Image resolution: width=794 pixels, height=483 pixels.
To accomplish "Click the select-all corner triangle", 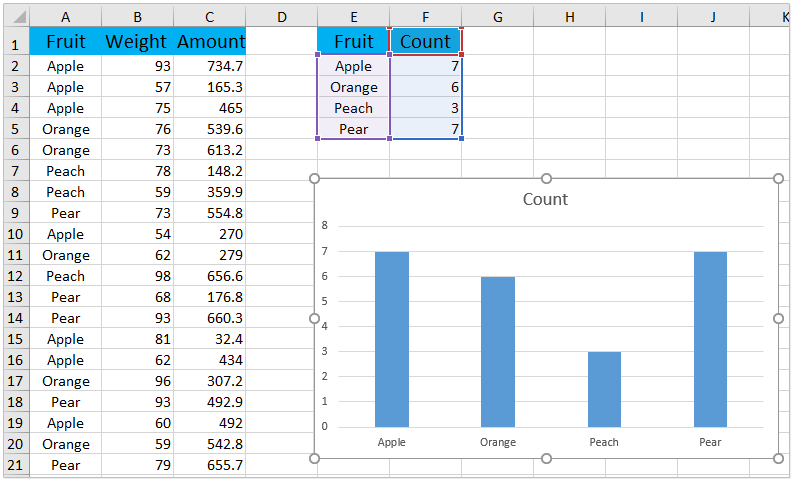I will (x=15, y=17).
